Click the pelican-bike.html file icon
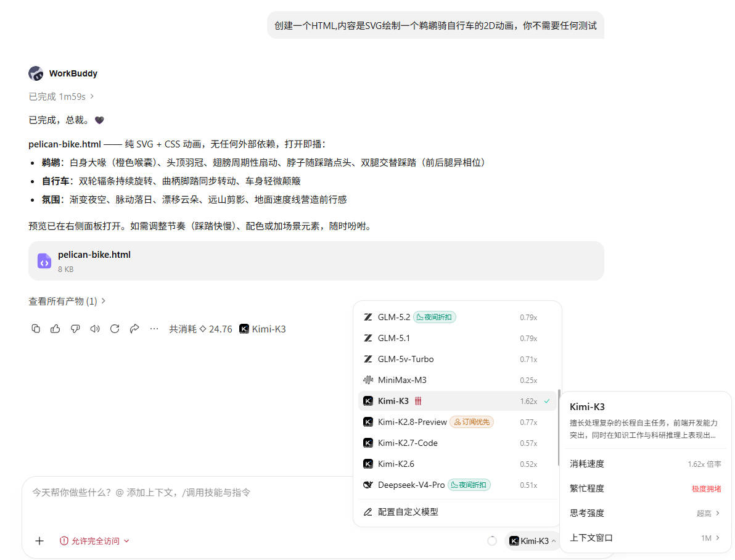735x560 pixels. (44, 261)
